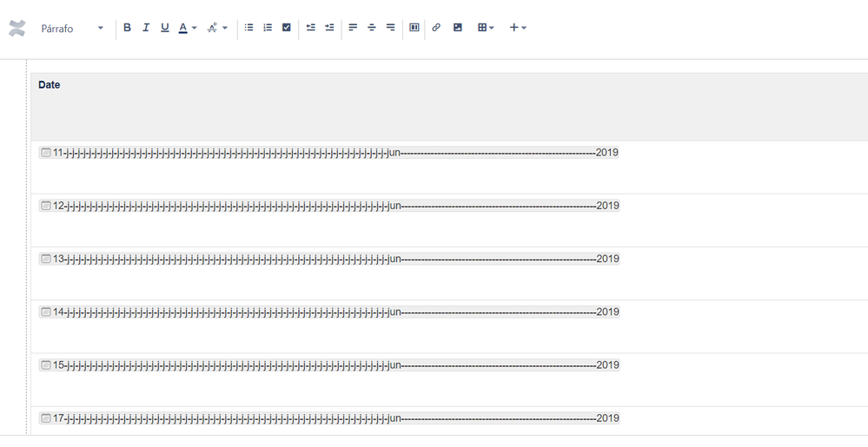Toggle underline formatting

pos(165,28)
